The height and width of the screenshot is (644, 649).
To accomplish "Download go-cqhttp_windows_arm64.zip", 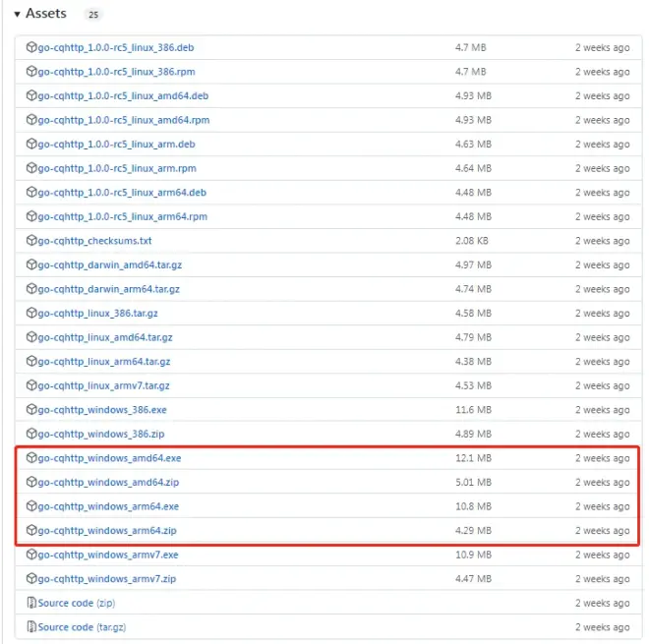I will (x=107, y=530).
